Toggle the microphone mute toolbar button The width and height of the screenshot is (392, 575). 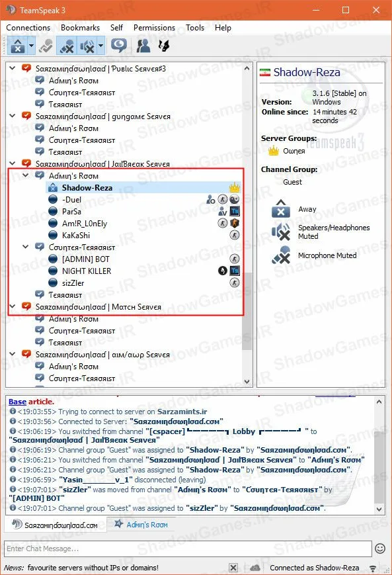pos(67,46)
